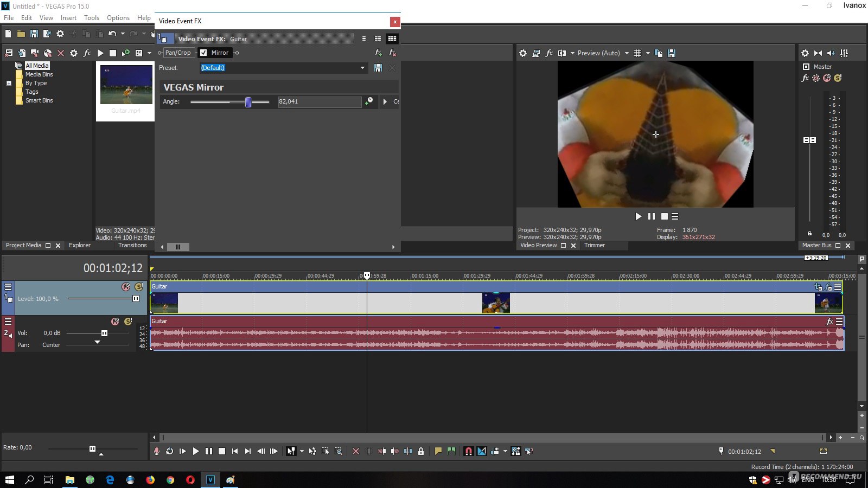868x488 pixels.
Task: Open the grid overlays icon in preview
Action: coord(637,53)
